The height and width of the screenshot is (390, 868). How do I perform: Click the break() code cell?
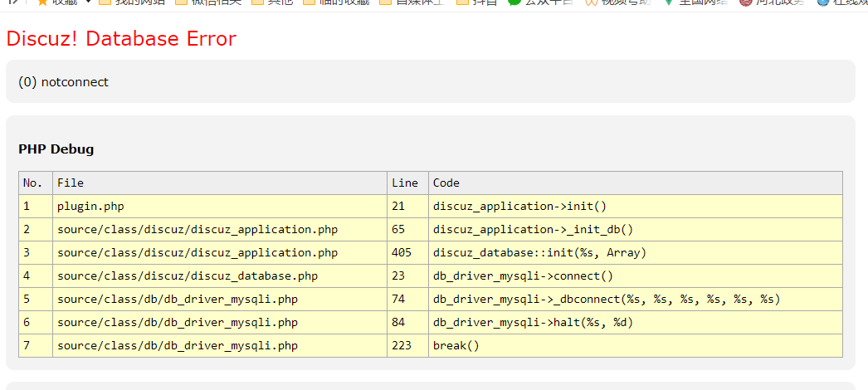point(456,345)
